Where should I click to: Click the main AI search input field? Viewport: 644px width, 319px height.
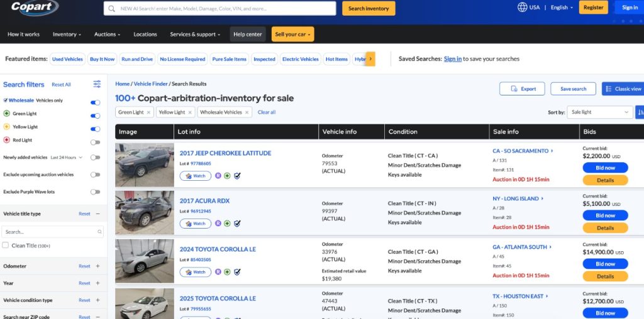tap(220, 9)
